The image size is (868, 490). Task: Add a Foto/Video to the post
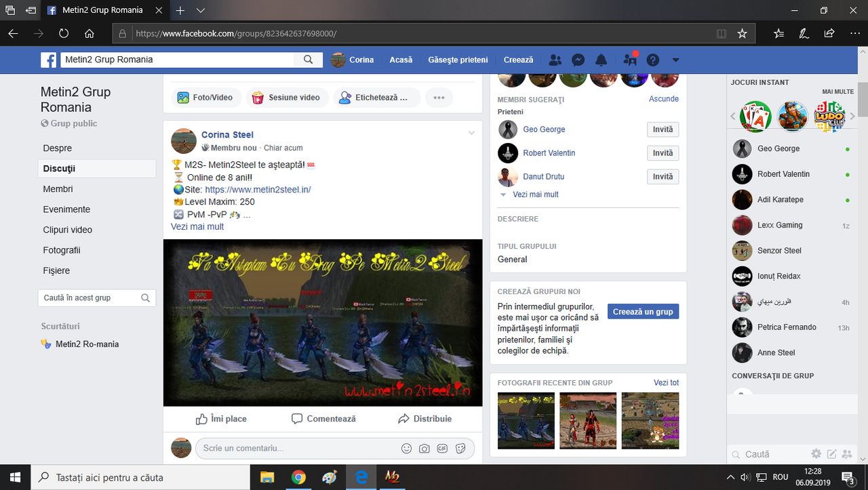click(x=205, y=98)
